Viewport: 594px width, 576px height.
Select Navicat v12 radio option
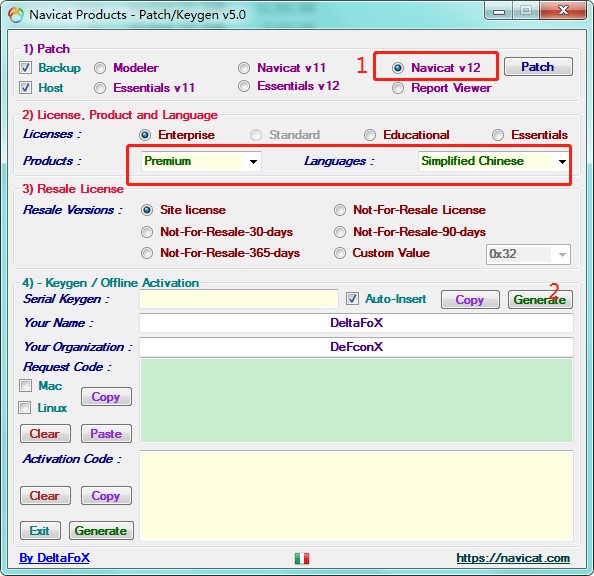[x=398, y=68]
